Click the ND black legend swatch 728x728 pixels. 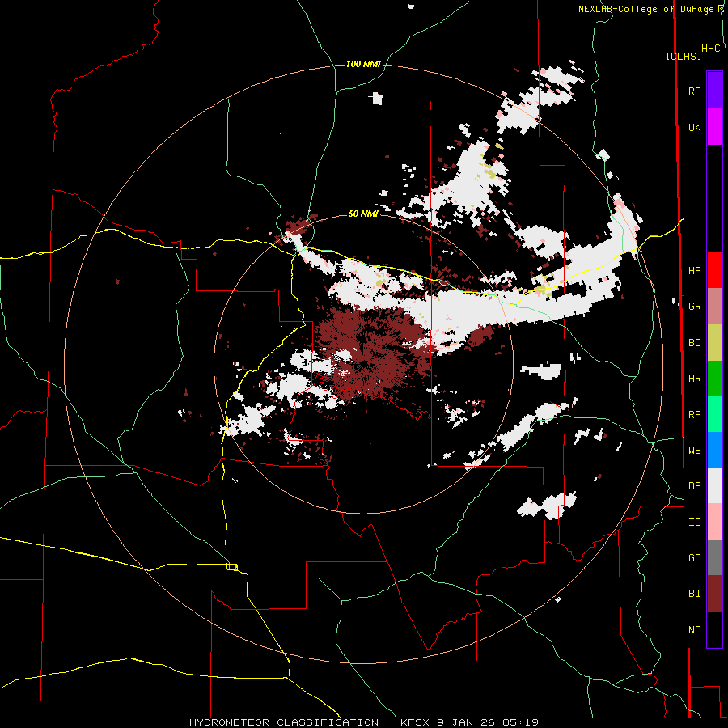714,629
